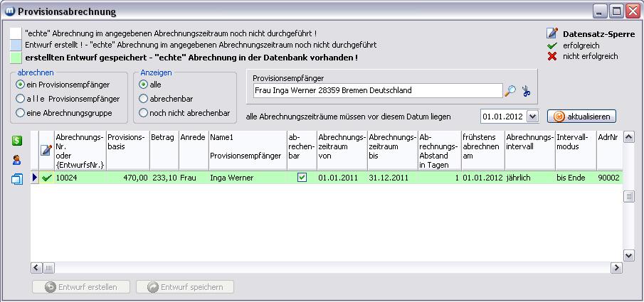This screenshot has height=302, width=644.
Task: Choose 'eine Abrechnungsgruppe' radio option
Action: [x=21, y=112]
